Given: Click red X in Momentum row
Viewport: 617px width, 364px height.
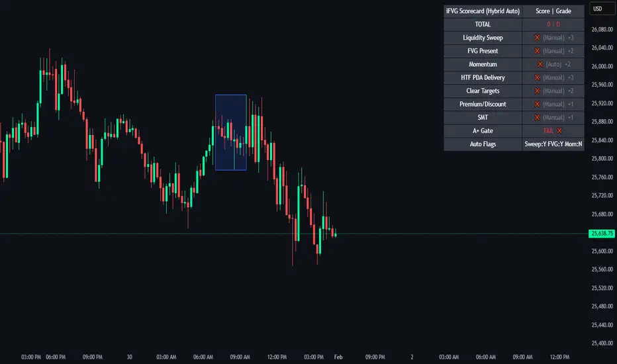Looking at the screenshot, I should (540, 64).
